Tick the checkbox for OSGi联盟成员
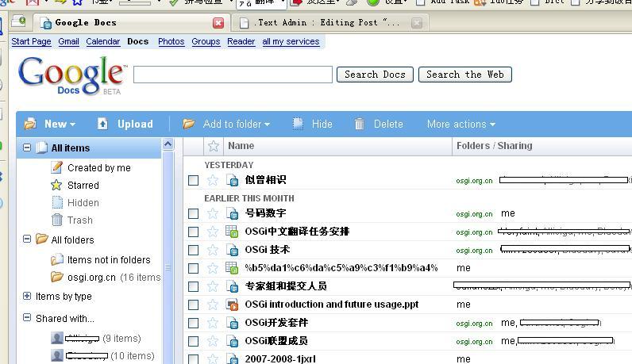632x364 pixels. pyautogui.click(x=194, y=342)
